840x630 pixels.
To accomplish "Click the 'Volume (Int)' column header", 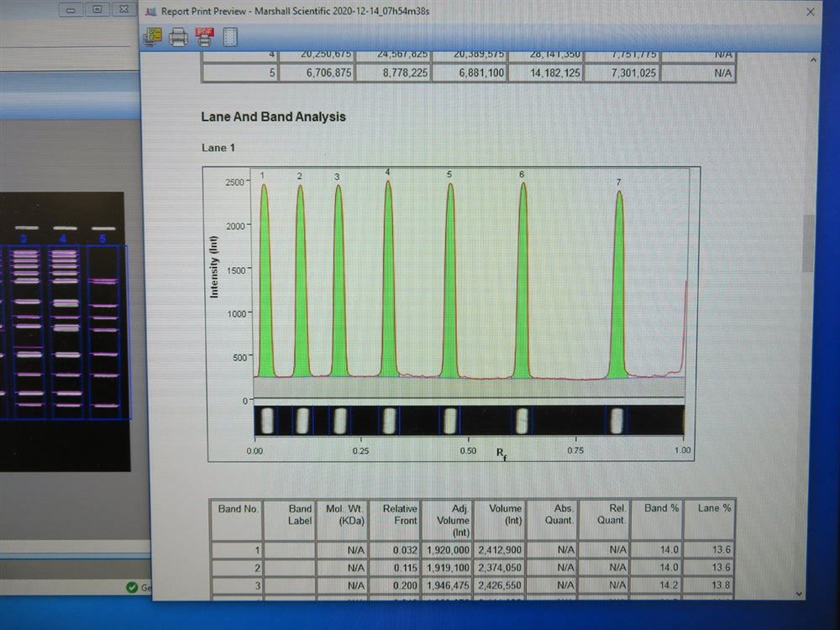I will tap(499, 520).
